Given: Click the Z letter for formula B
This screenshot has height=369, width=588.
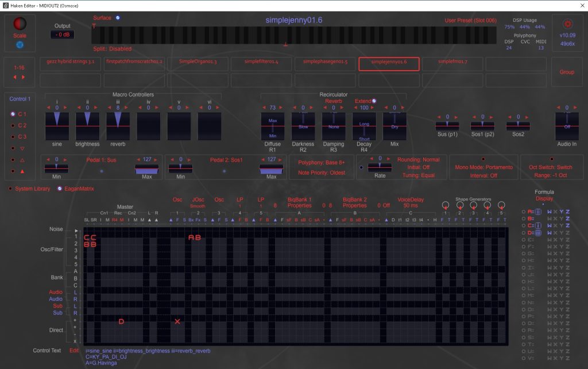Looking at the screenshot, I should click(568, 218).
